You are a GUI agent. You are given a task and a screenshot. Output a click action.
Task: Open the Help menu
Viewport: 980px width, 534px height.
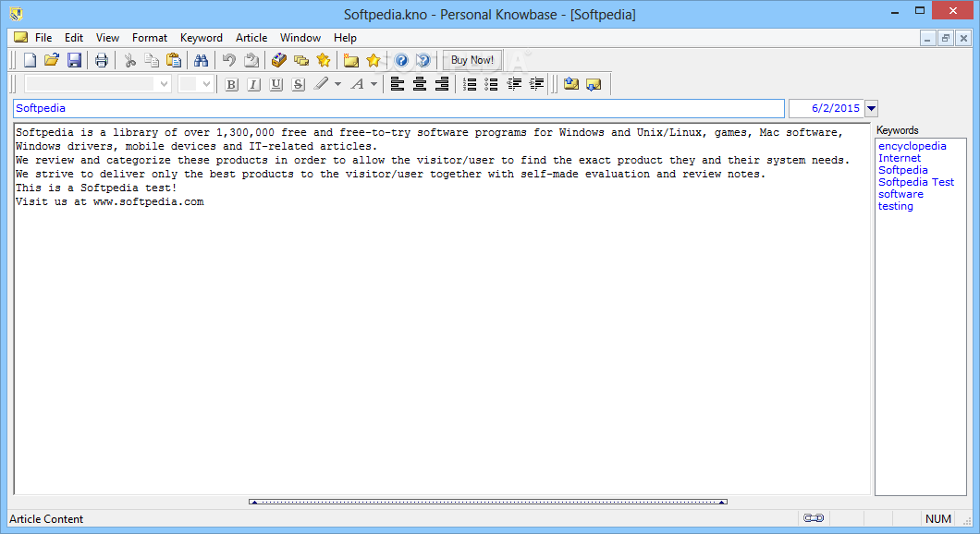click(x=345, y=38)
